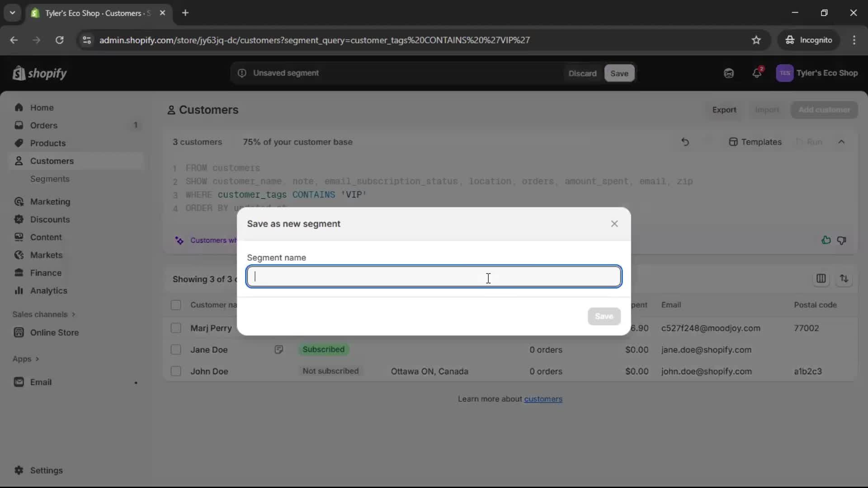
Task: Check the checkbox on Jane Doe's row
Action: 176,349
